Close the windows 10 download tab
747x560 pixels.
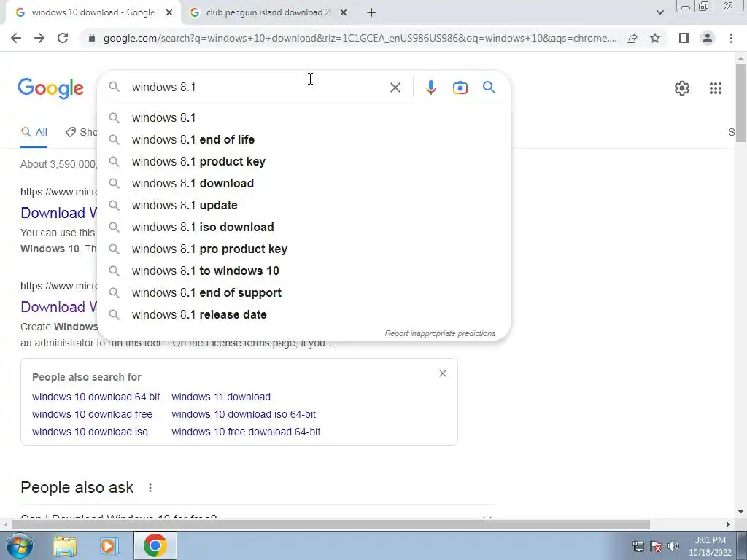169,13
